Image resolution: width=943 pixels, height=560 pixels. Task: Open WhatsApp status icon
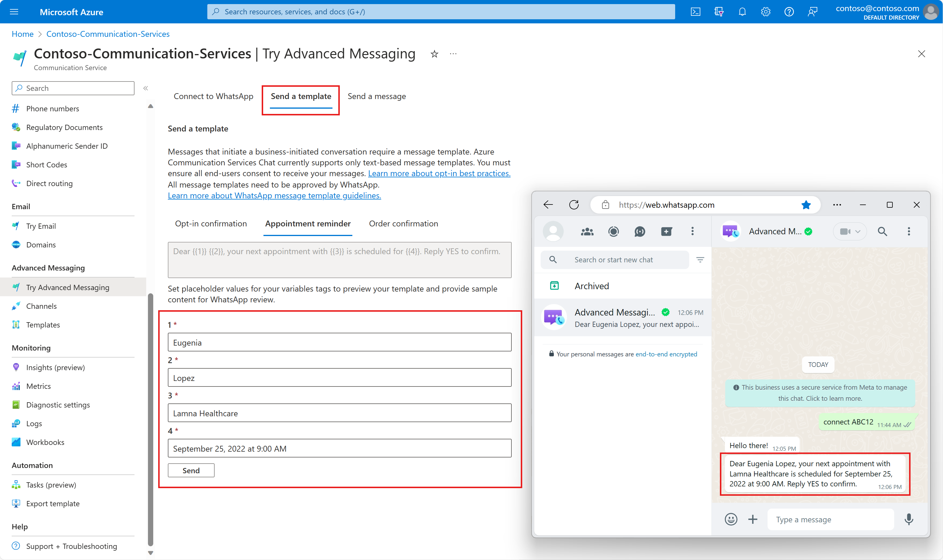613,231
